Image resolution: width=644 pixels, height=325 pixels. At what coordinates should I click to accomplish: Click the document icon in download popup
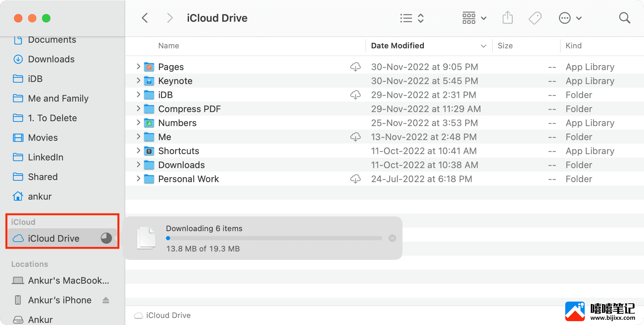pos(146,238)
